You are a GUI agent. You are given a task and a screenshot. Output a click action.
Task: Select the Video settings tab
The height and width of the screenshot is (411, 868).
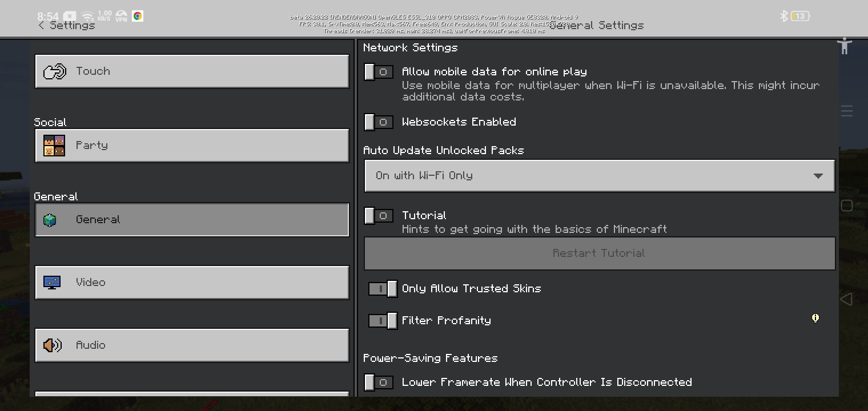pyautogui.click(x=192, y=283)
